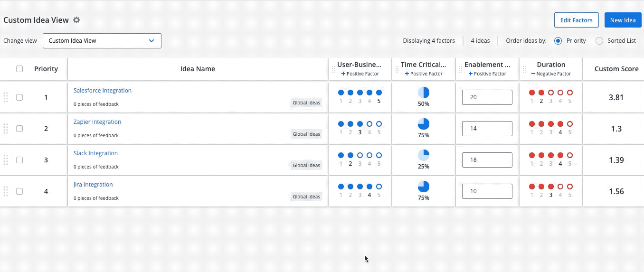Open the Edit Factors button
Image resolution: width=644 pixels, height=272 pixels.
[576, 20]
